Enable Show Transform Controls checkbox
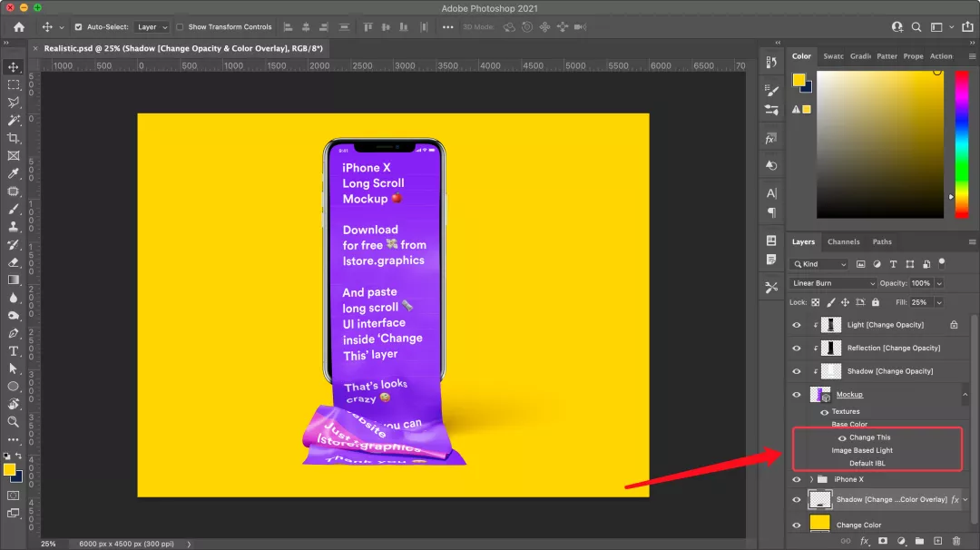 point(180,27)
